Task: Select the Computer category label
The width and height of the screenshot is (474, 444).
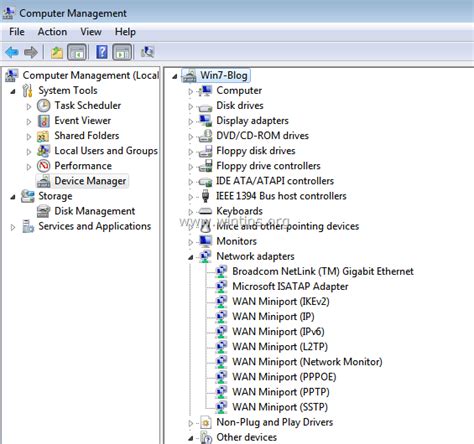Action: tap(239, 91)
